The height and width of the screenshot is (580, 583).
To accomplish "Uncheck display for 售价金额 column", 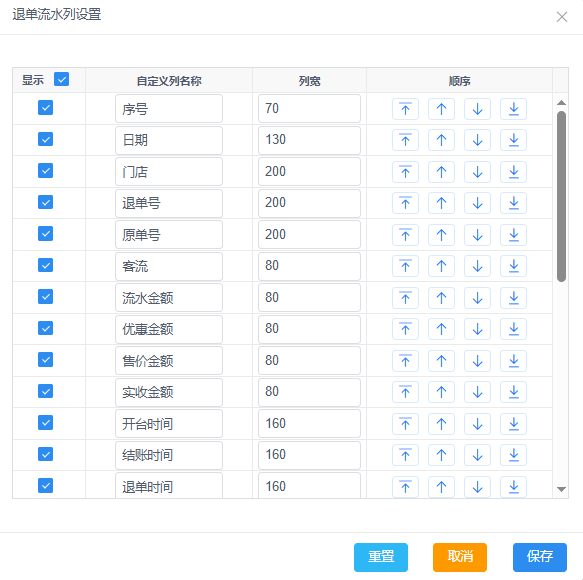I will (x=45, y=360).
